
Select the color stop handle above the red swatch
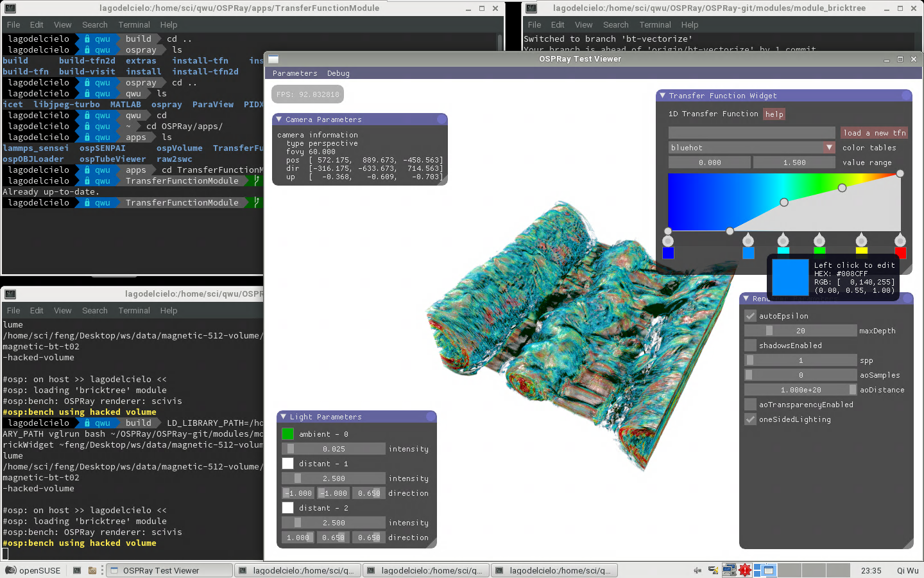click(900, 241)
